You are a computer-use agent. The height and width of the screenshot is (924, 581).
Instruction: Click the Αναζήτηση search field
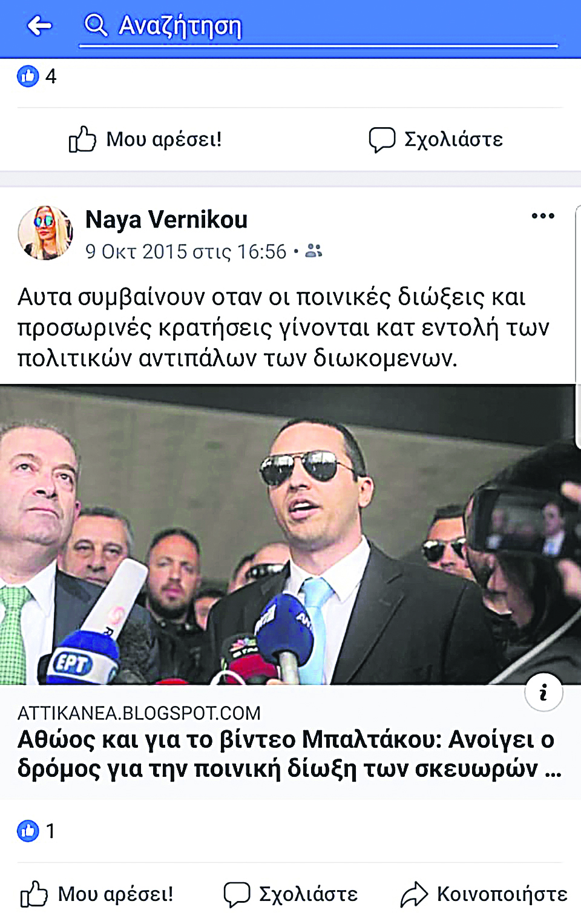pyautogui.click(x=318, y=27)
